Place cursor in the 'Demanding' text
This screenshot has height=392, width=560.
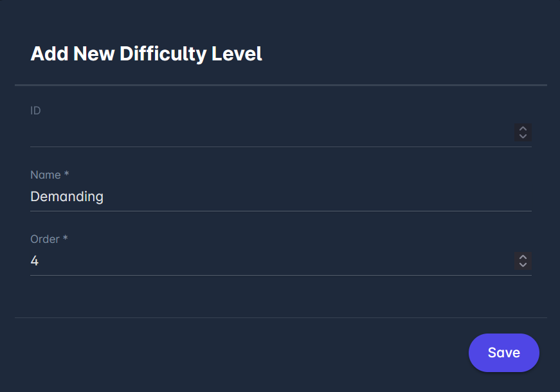67,197
